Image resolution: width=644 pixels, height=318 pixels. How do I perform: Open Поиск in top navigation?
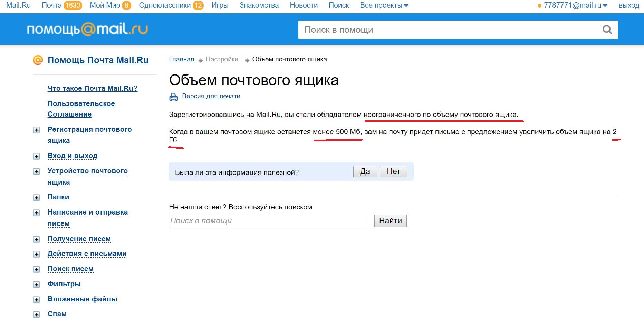click(x=339, y=6)
